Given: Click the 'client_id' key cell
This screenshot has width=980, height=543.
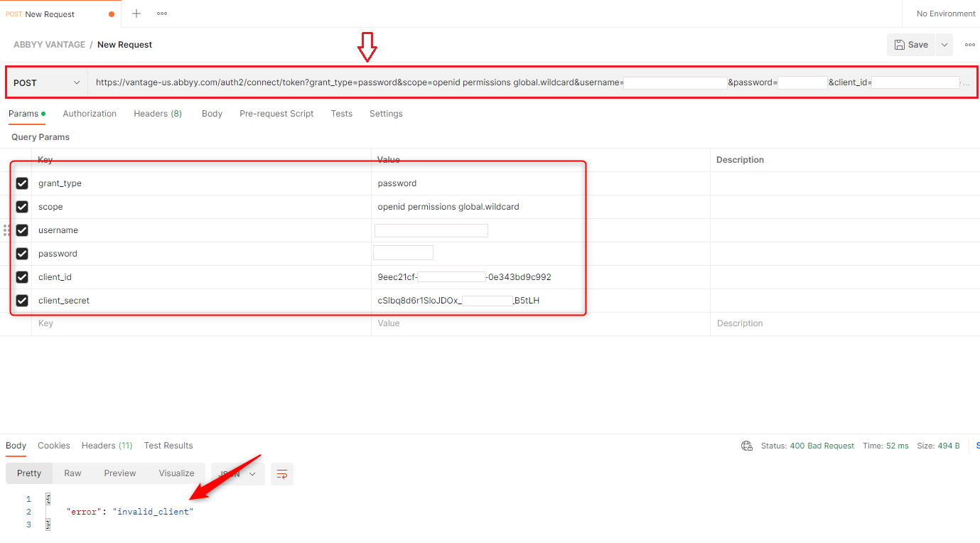Looking at the screenshot, I should pos(201,277).
